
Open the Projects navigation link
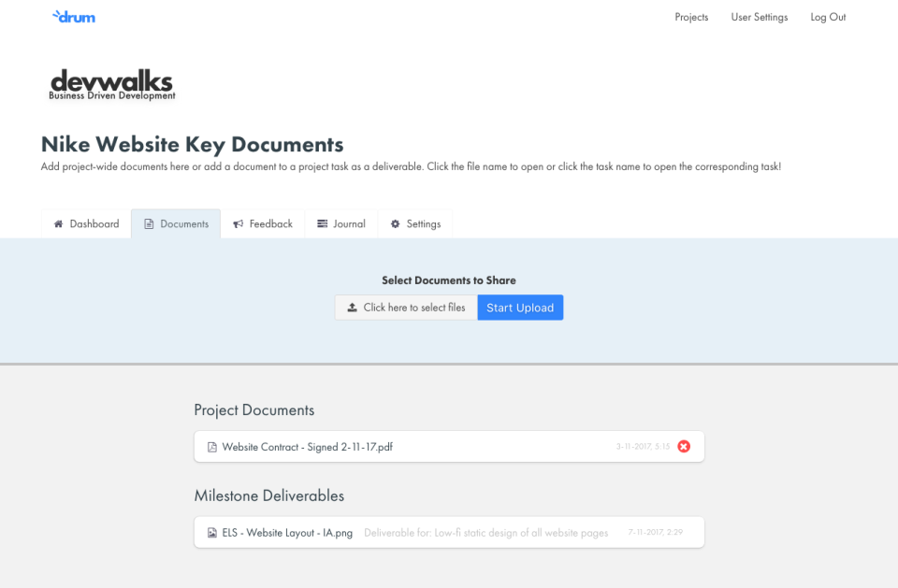691,17
